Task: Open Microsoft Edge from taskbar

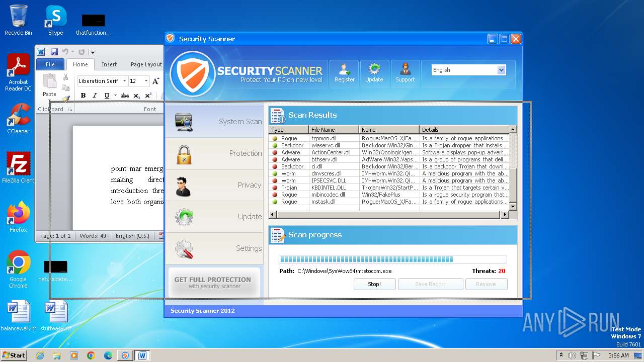Action: [108, 355]
